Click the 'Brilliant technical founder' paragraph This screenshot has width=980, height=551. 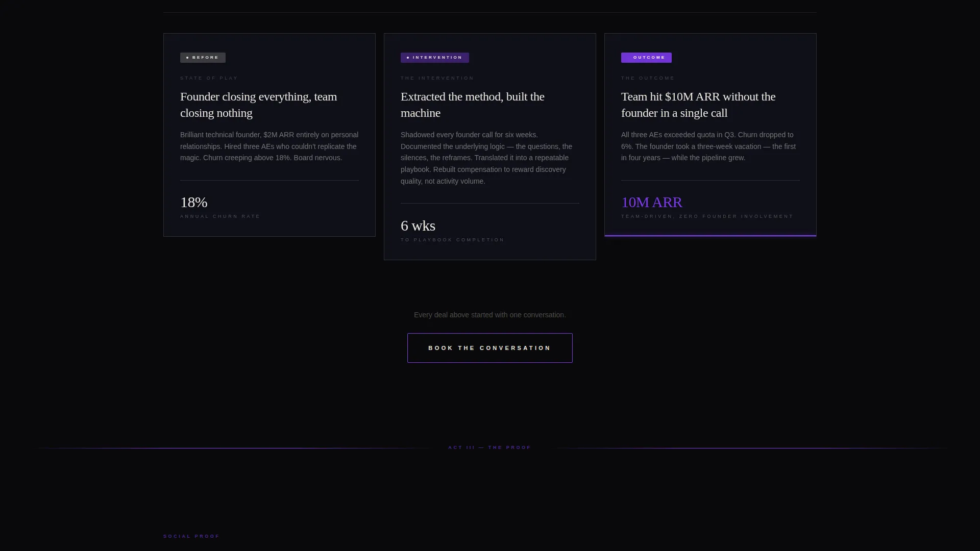tap(269, 146)
